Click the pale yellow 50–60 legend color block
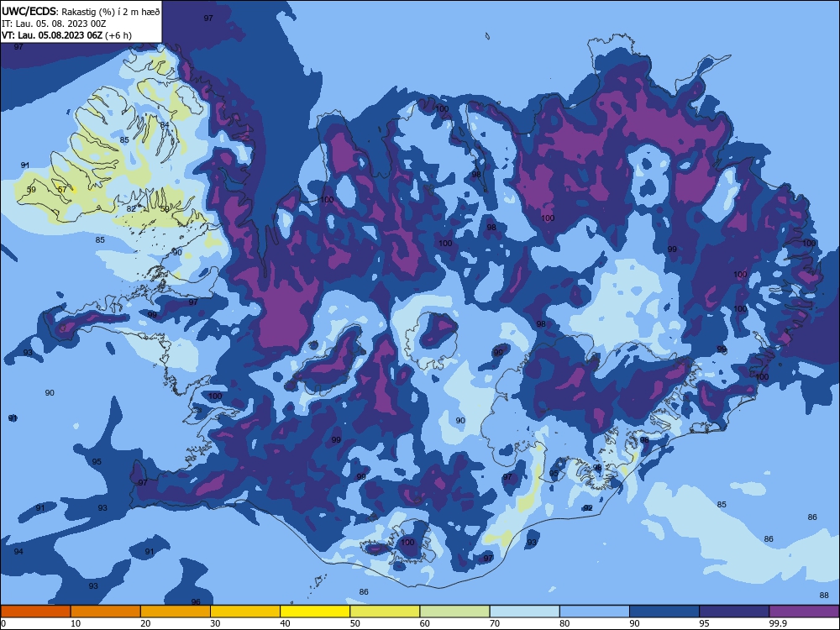This screenshot has width=840, height=630. pyautogui.click(x=385, y=612)
